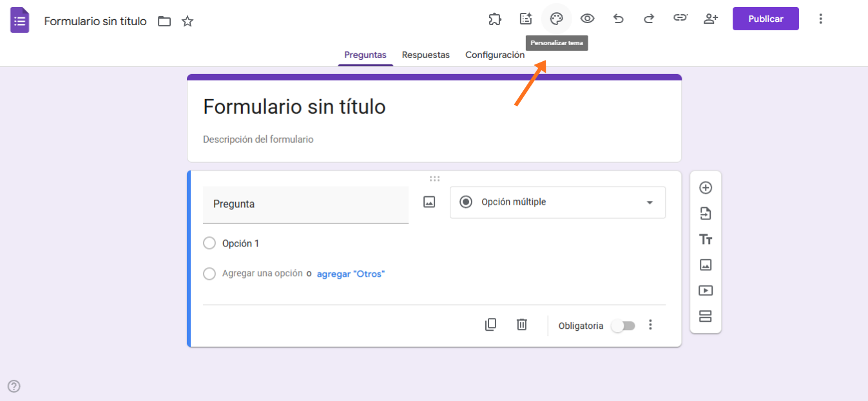Click the Deshacer (undo) arrow icon

(x=618, y=18)
